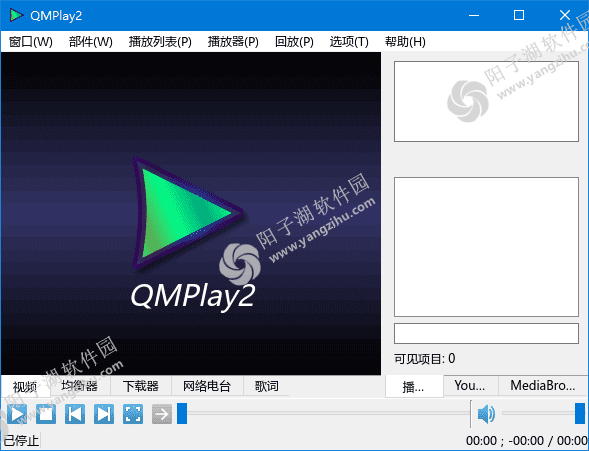Screen dimensions: 589x451
Task: Click inside the empty playlist list
Action: (486, 247)
